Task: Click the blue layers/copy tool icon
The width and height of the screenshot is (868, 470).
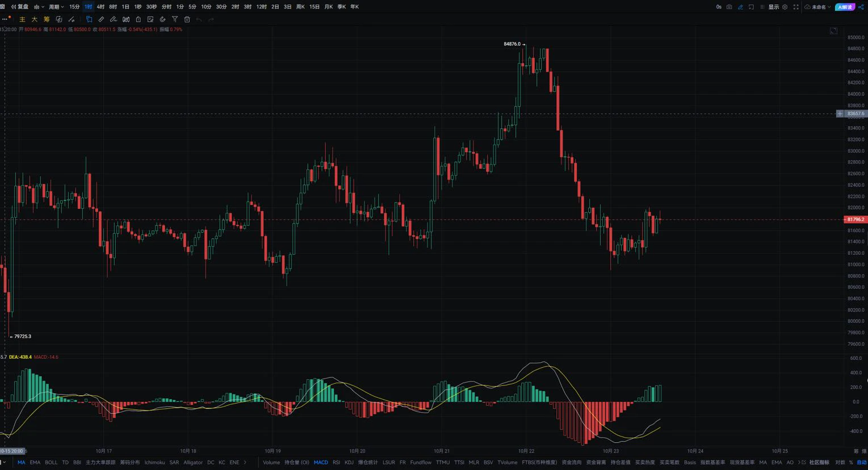Action: (x=89, y=19)
